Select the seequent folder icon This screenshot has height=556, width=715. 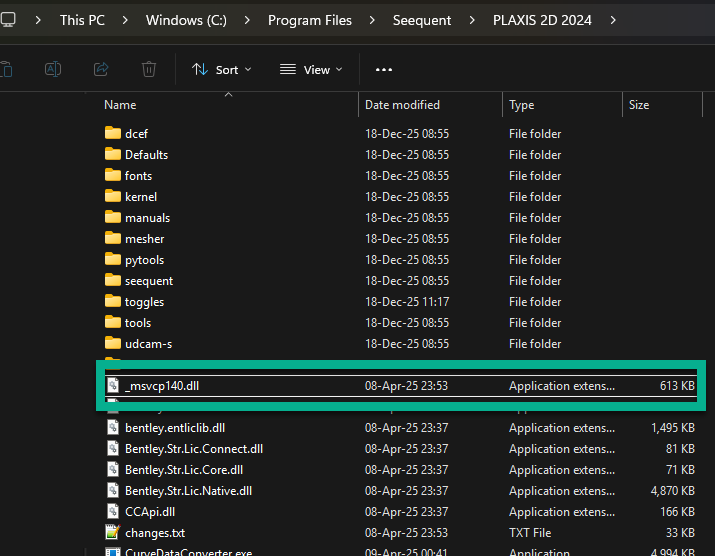pyautogui.click(x=113, y=280)
